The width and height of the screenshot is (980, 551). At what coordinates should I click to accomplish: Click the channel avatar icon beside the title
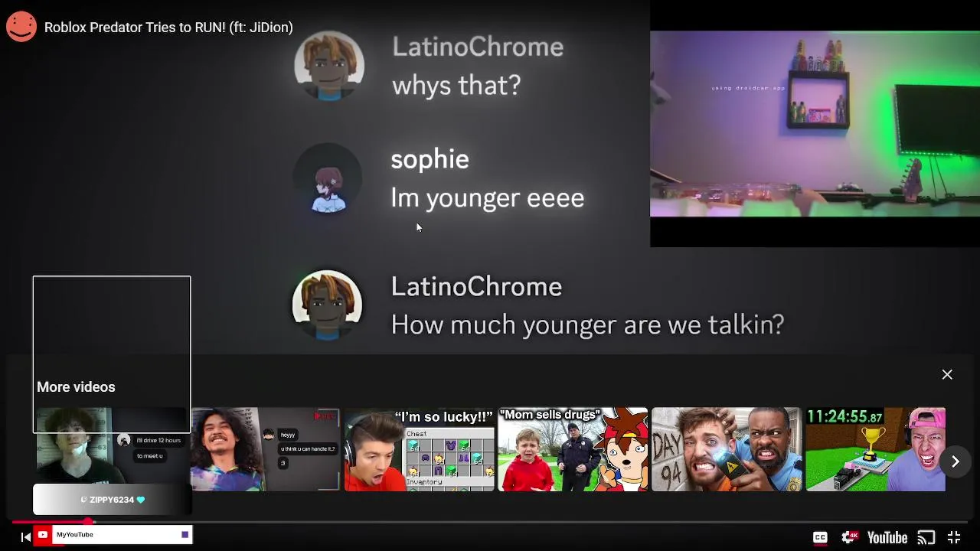[x=21, y=27]
